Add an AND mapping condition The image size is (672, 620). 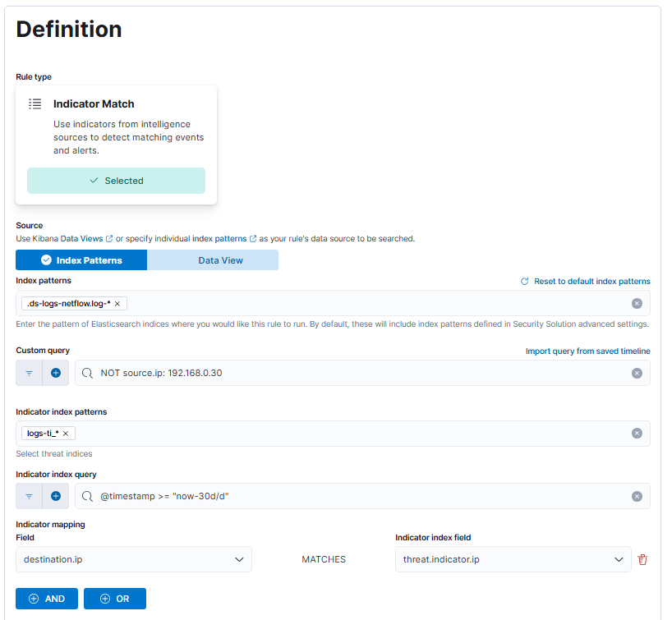(x=47, y=599)
